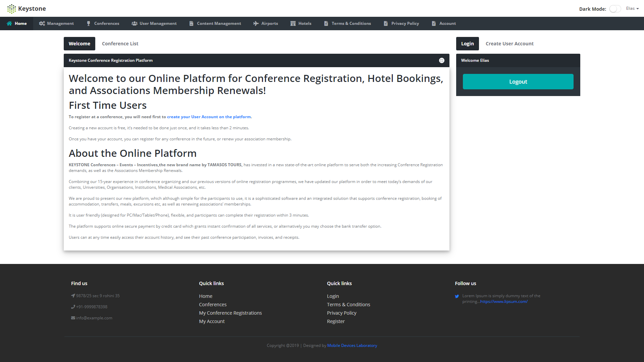The width and height of the screenshot is (644, 362).
Task: Switch to the Conference List tab
Action: click(x=120, y=44)
